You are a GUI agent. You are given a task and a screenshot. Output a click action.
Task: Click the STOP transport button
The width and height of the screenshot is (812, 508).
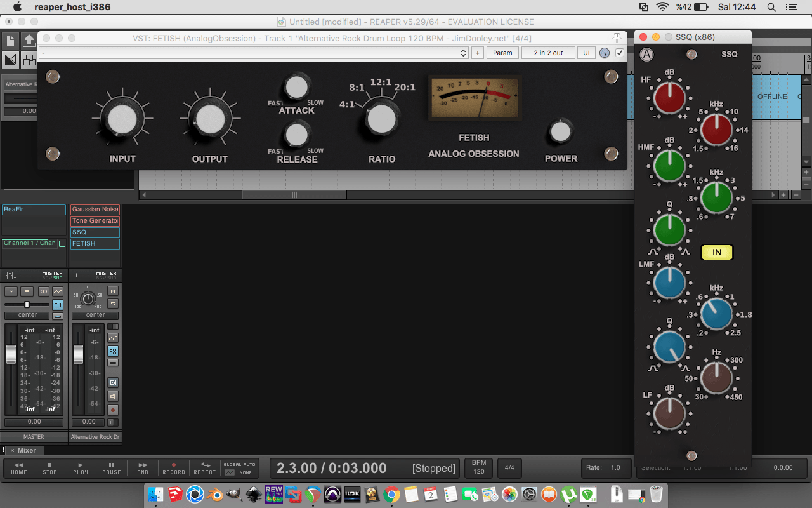pos(49,468)
